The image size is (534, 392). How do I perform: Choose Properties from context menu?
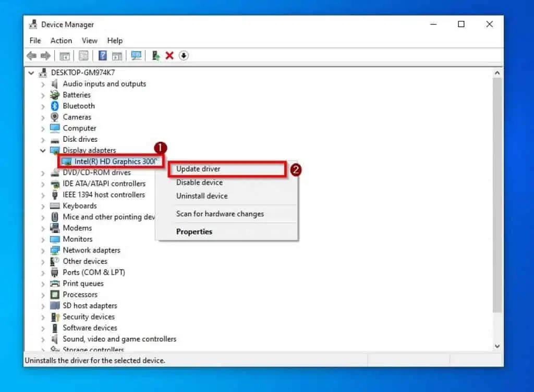tap(226, 231)
